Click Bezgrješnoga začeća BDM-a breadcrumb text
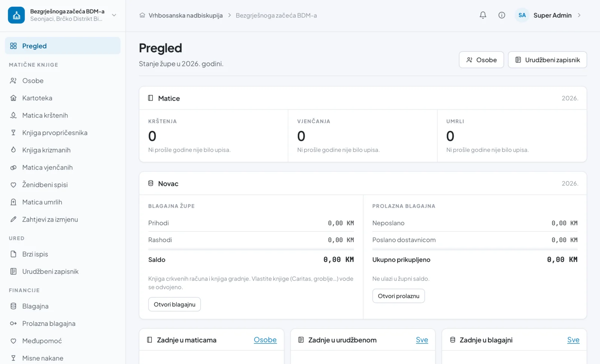Image resolution: width=600 pixels, height=364 pixels. coord(276,15)
